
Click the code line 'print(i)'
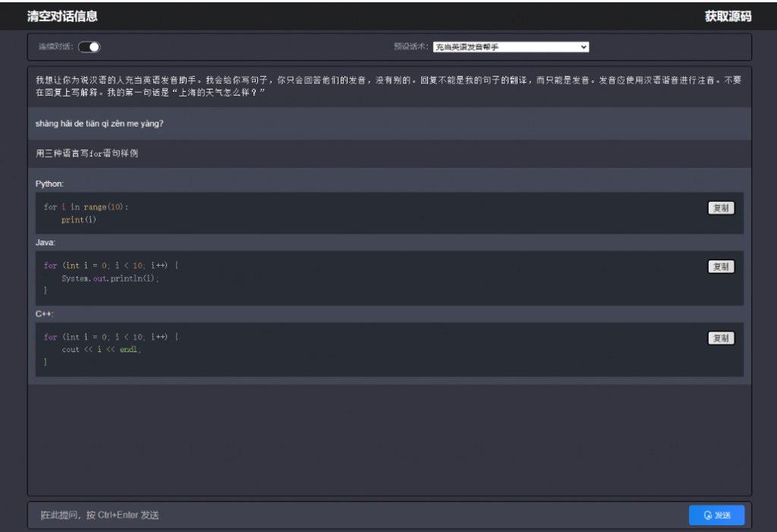(79, 219)
